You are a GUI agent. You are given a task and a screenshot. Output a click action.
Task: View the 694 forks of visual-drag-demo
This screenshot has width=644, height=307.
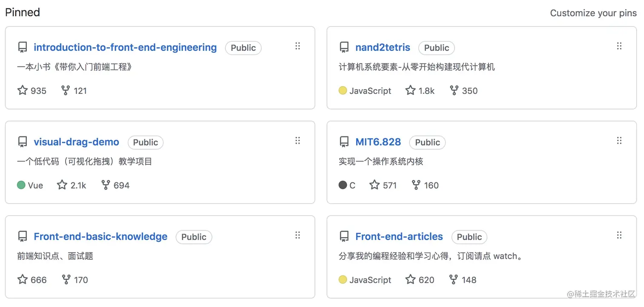tap(115, 185)
